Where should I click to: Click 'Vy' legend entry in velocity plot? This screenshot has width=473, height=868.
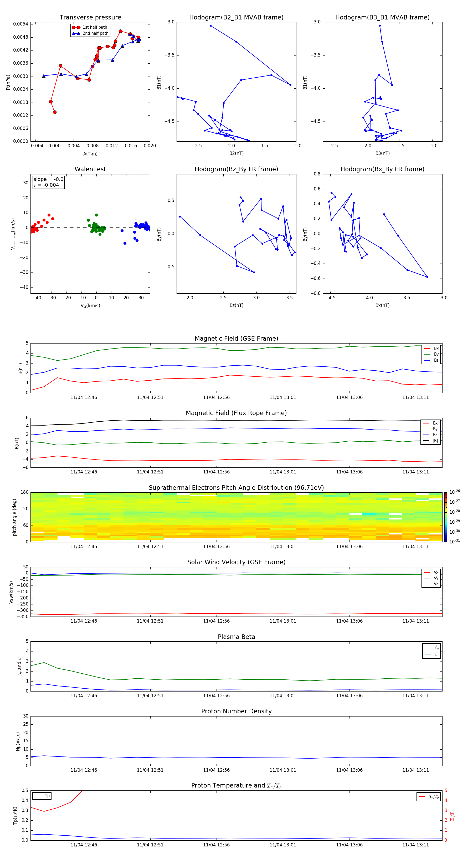pos(431,578)
